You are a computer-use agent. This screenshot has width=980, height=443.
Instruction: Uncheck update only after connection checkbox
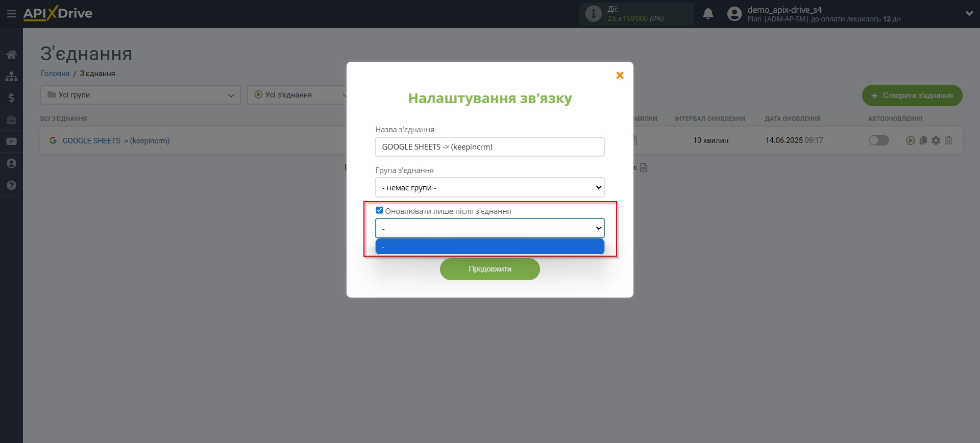pos(379,210)
